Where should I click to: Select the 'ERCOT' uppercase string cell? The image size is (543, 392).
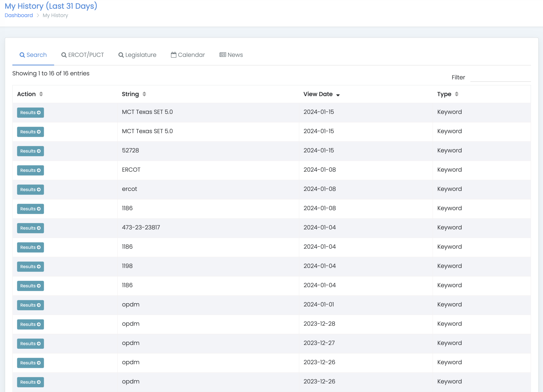(208, 170)
